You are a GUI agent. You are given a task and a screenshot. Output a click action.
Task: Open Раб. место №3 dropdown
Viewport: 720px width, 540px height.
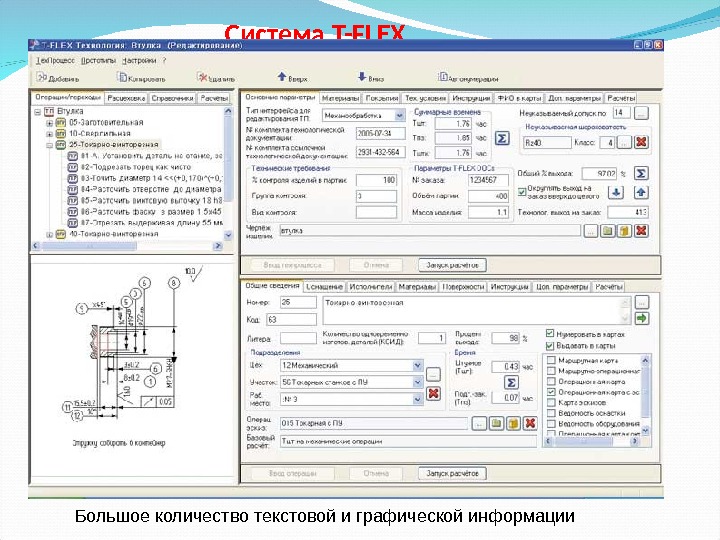[x=417, y=399]
